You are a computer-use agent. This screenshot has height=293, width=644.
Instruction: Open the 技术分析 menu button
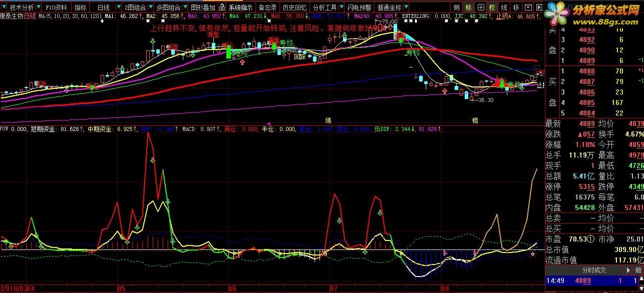[22, 7]
